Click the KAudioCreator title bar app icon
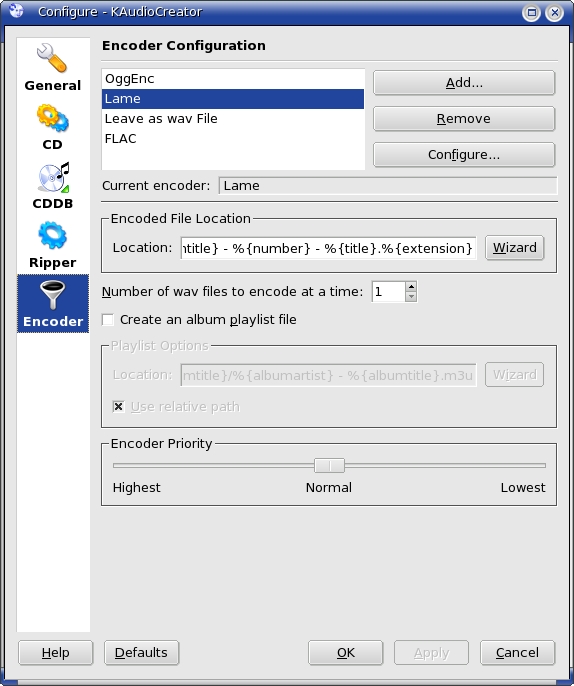 click(16, 11)
